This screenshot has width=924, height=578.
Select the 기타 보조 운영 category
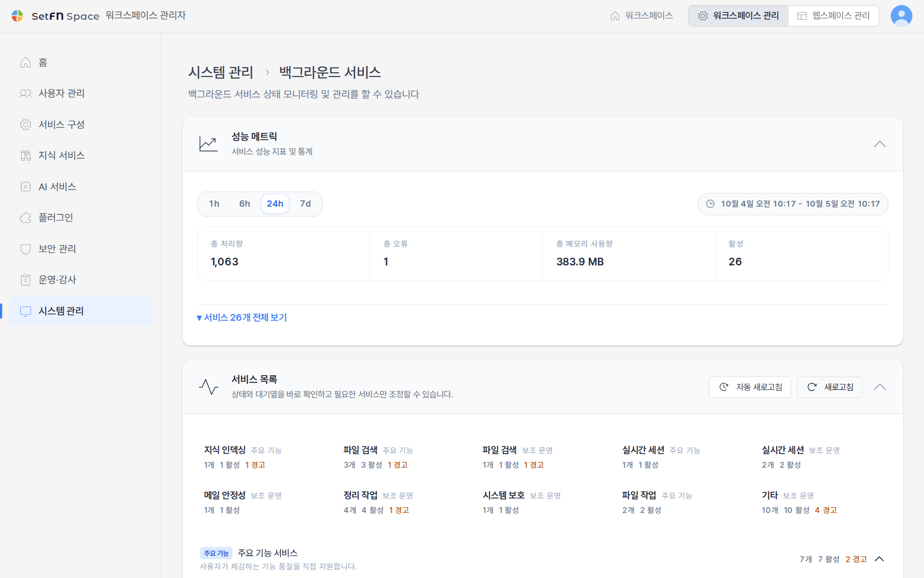[800, 502]
